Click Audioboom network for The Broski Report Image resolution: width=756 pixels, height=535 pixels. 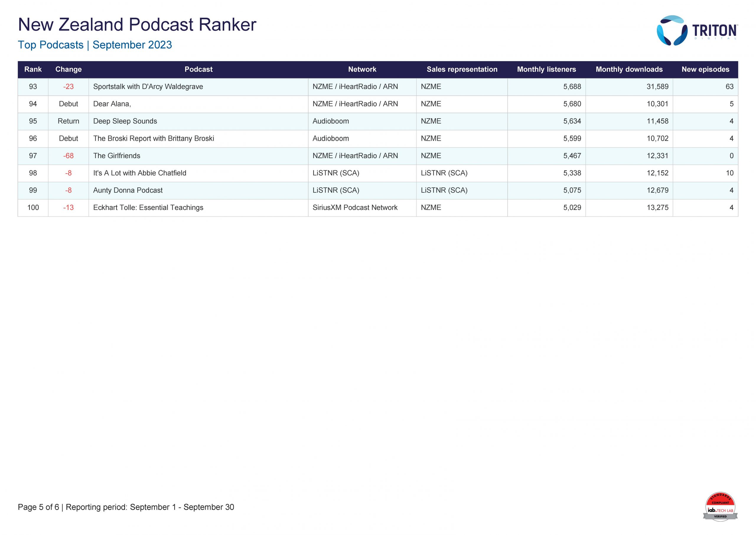pos(330,138)
